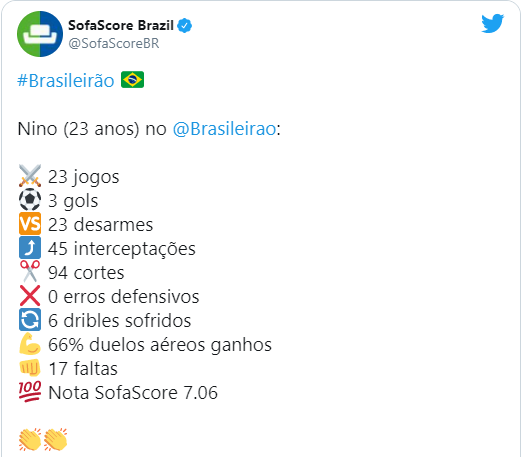523x457 pixels.
Task: Click the Brazil flag emoji
Action: (132, 80)
